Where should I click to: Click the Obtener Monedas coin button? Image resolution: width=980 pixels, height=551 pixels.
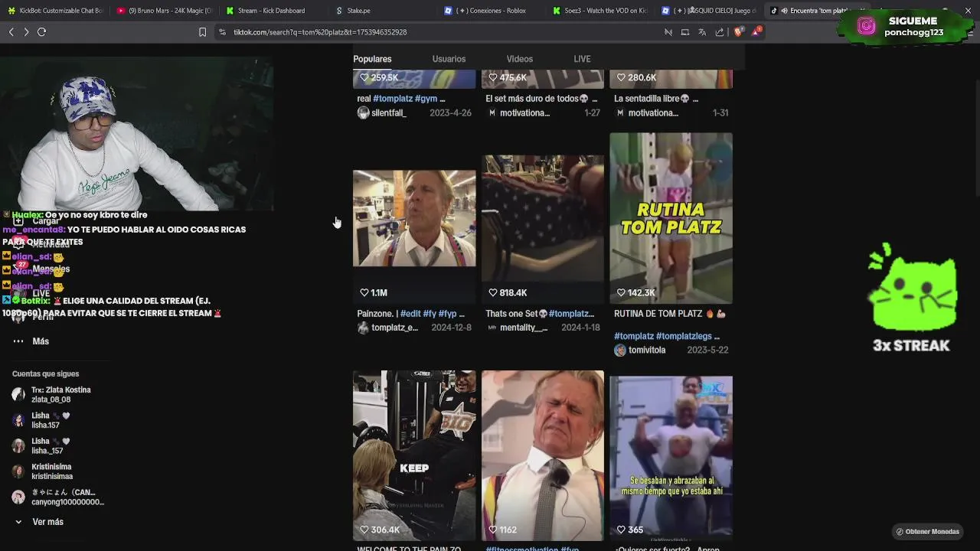pos(927,531)
